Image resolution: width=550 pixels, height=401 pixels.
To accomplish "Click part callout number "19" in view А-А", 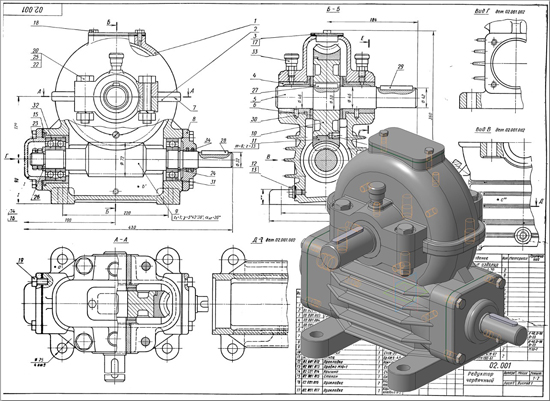I will [x=21, y=260].
